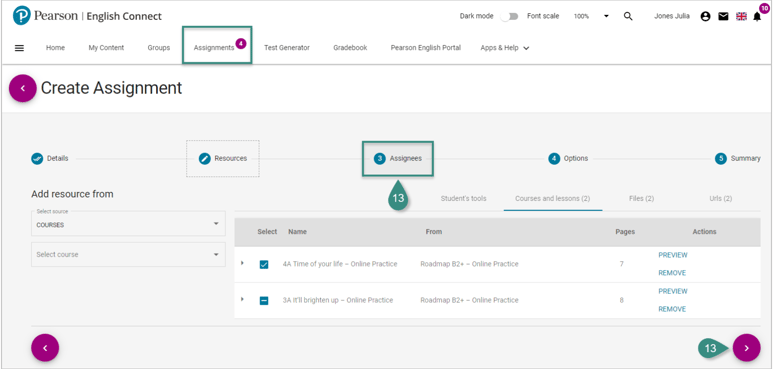Click the Pages column header
The height and width of the screenshot is (369, 773).
click(625, 232)
